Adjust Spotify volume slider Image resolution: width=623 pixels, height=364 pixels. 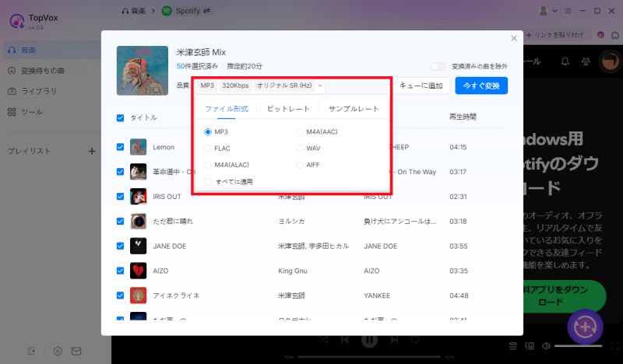[579, 346]
